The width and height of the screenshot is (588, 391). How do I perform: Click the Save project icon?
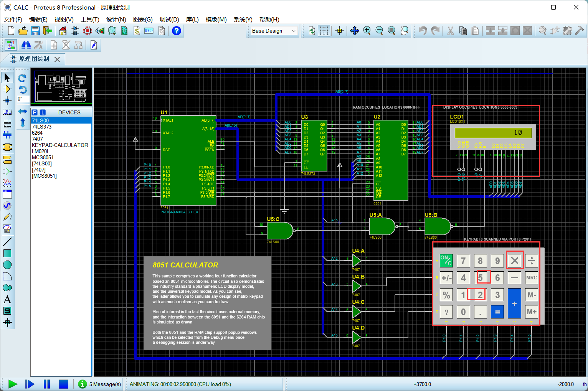pos(35,31)
